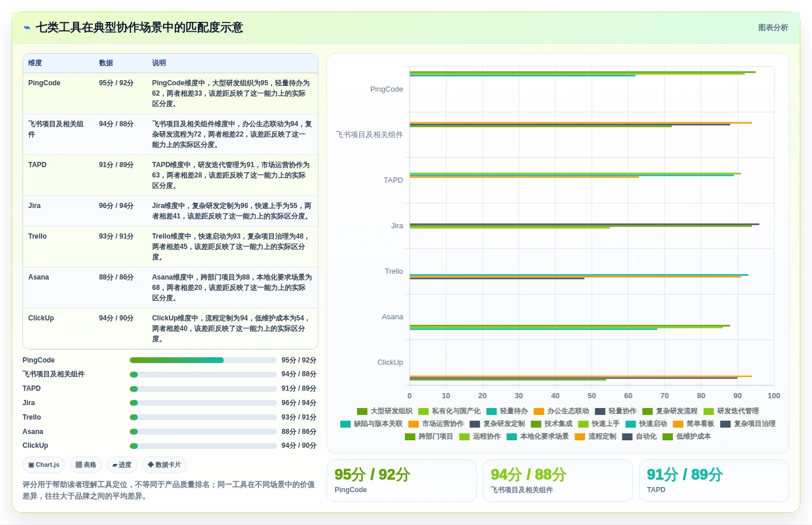Click the TAPD 91分 / 89分 data card
This screenshot has width=812, height=525.
pos(714,481)
